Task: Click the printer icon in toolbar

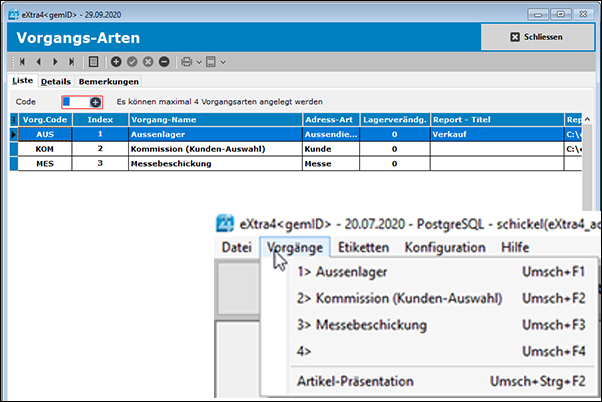Action: (186, 62)
